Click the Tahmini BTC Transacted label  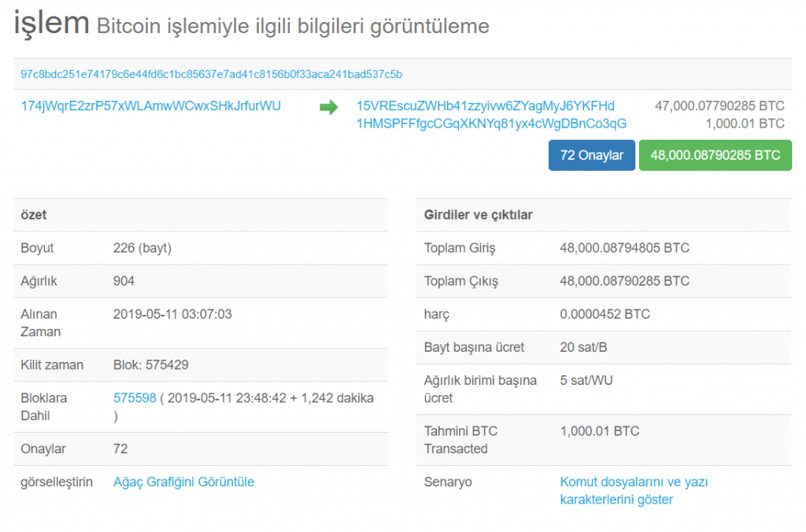460,440
